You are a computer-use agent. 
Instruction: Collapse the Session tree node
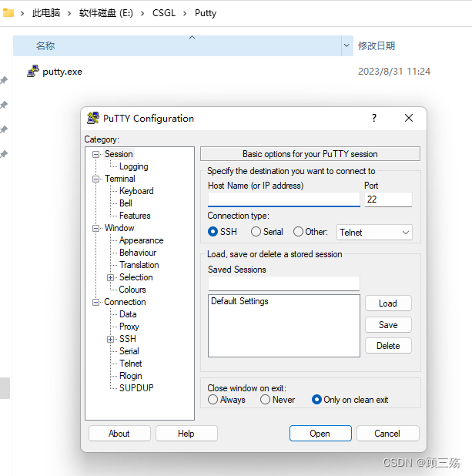tap(95, 155)
